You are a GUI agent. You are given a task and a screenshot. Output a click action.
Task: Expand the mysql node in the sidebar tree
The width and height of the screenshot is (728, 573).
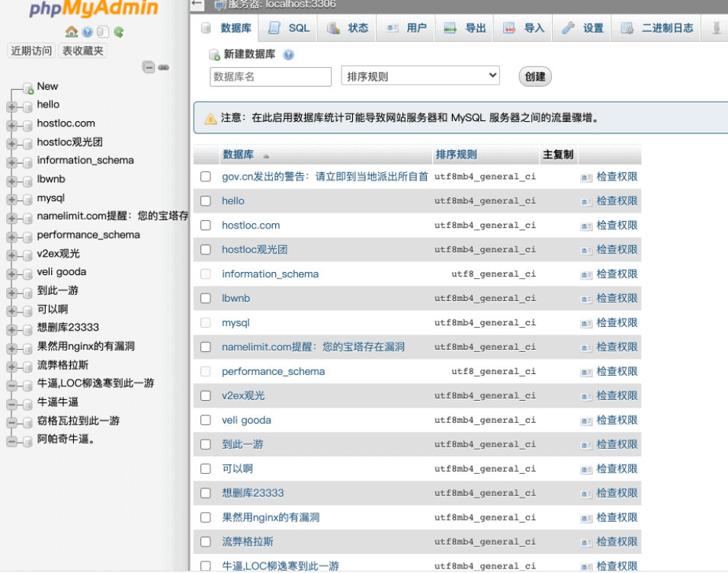[x=11, y=198]
